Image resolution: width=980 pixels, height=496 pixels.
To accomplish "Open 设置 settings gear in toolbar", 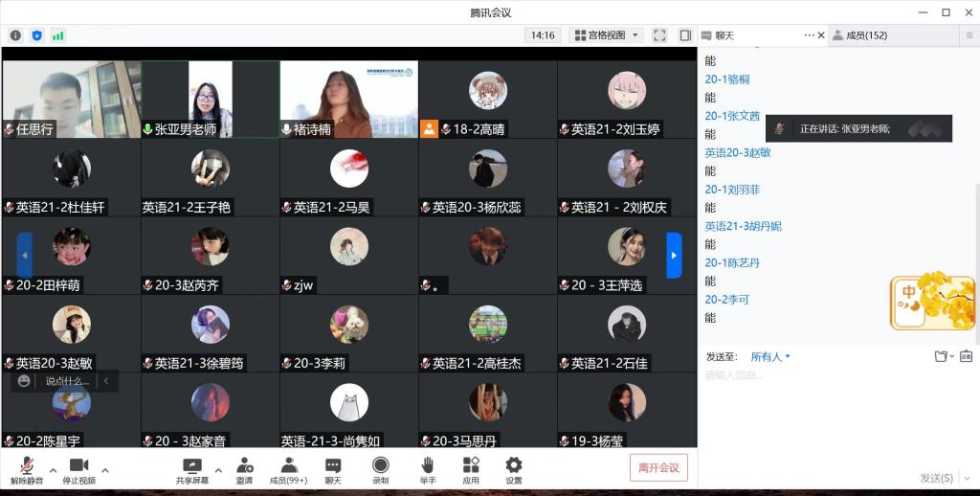I will (514, 468).
